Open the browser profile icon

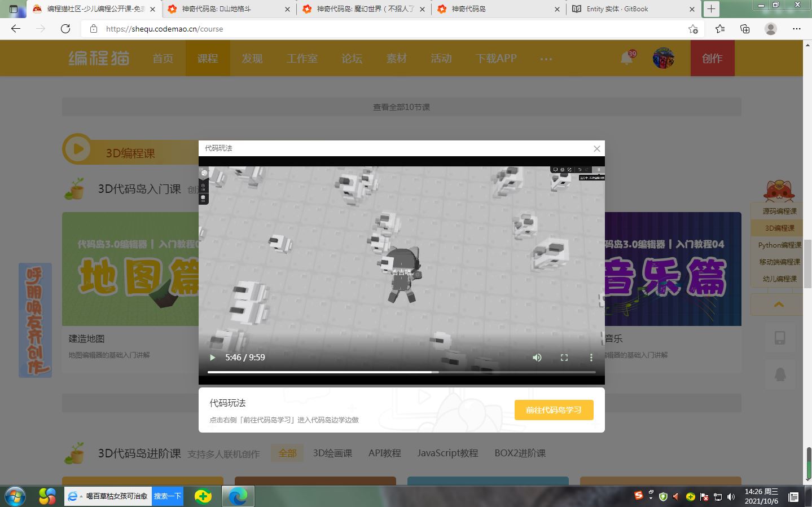pos(770,29)
